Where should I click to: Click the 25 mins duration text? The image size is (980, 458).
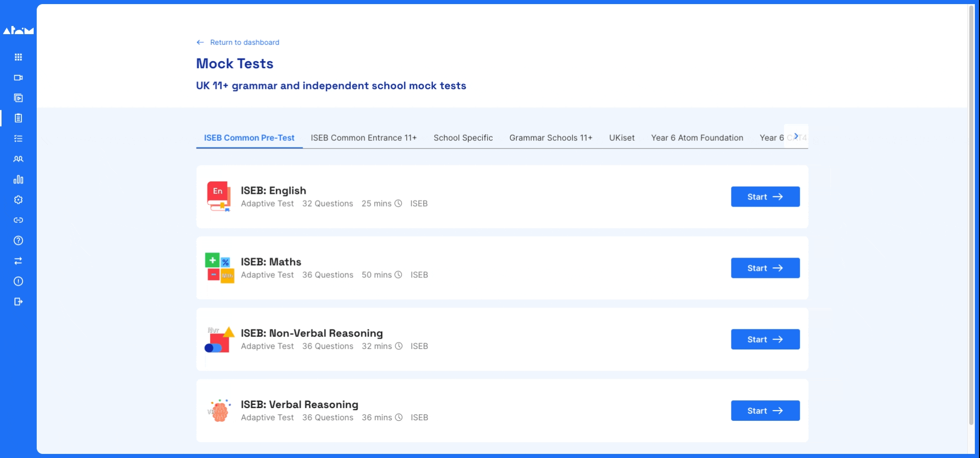coord(377,203)
